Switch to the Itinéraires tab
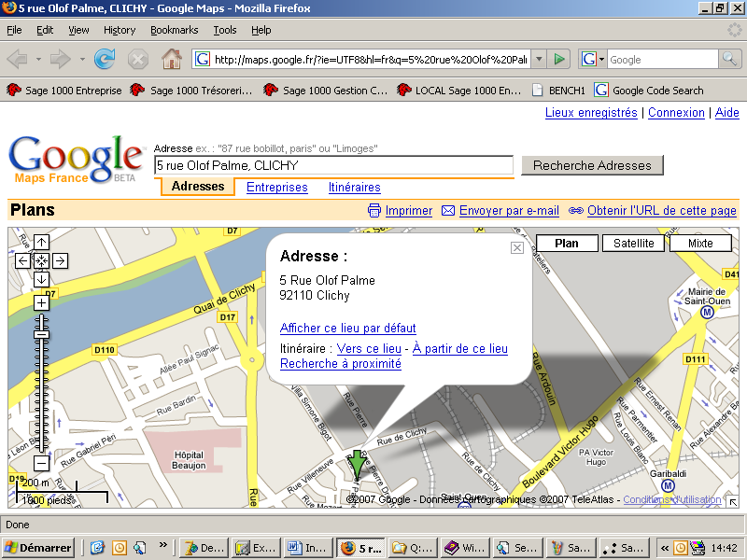 pos(355,188)
